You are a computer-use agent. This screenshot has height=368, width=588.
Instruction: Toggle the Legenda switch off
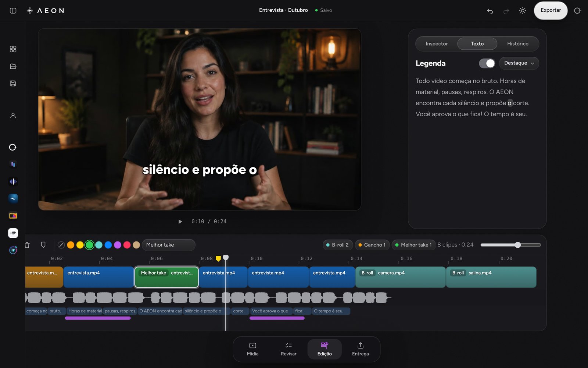coord(487,63)
